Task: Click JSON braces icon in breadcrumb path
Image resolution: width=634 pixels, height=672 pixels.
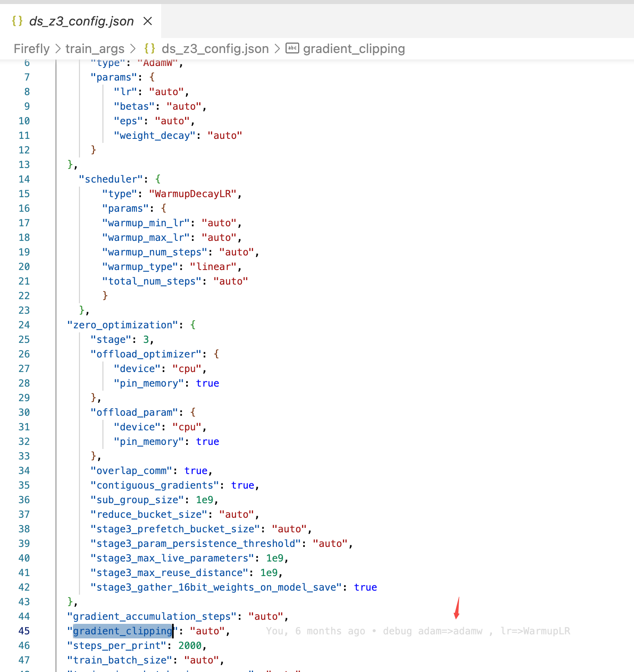Action: click(x=150, y=49)
